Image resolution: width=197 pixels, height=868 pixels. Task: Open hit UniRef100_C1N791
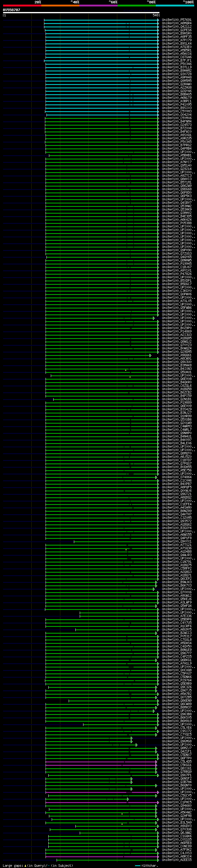click(x=176, y=562)
